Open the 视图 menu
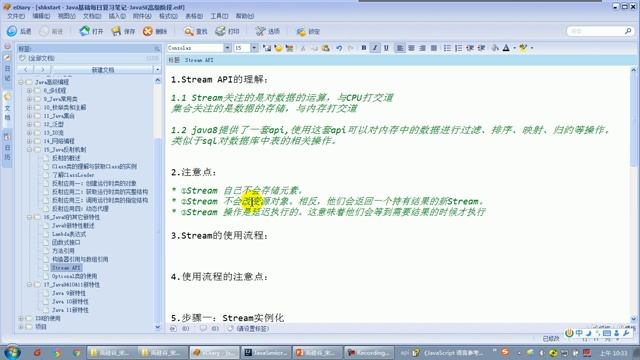This screenshot has height=360, width=640. 67,16
